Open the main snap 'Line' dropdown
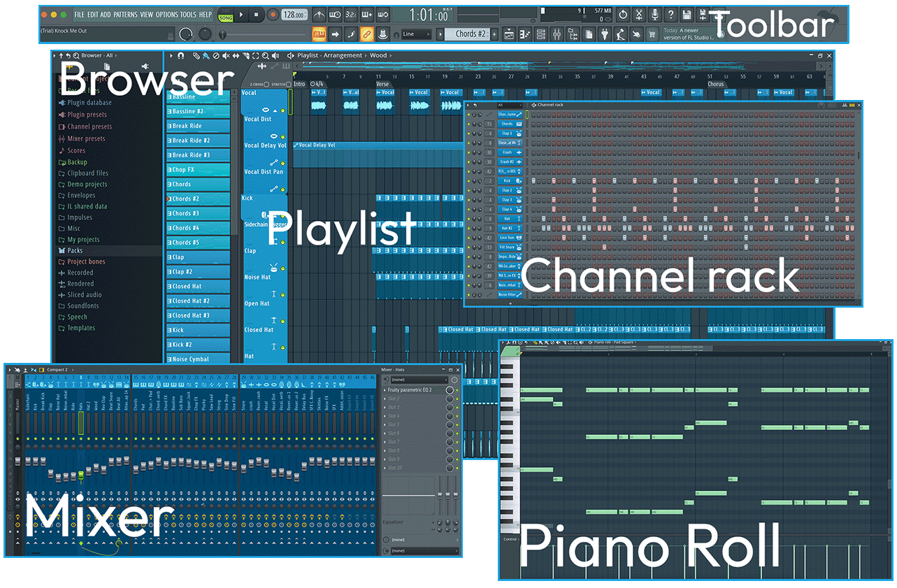This screenshot has height=588, width=897. point(415,34)
